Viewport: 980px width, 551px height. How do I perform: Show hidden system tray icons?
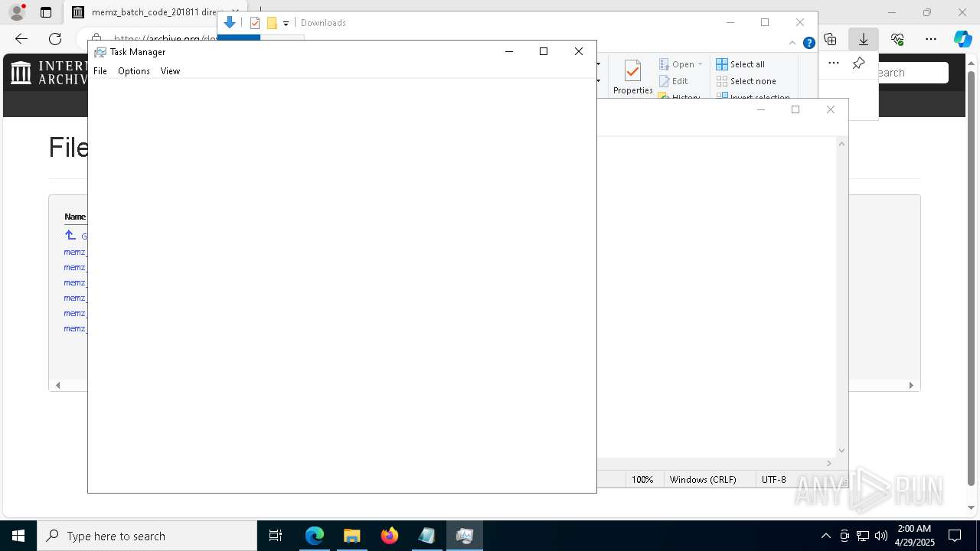(825, 536)
